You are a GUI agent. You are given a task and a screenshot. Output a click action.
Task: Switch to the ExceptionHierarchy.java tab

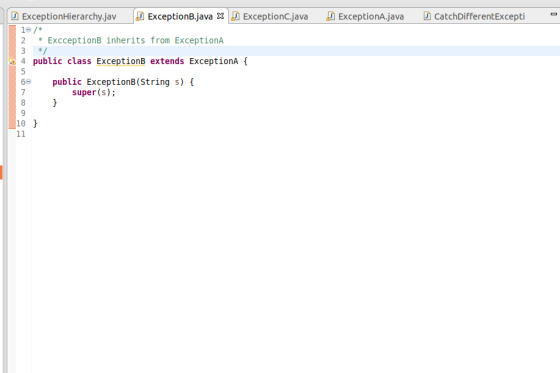[69, 16]
